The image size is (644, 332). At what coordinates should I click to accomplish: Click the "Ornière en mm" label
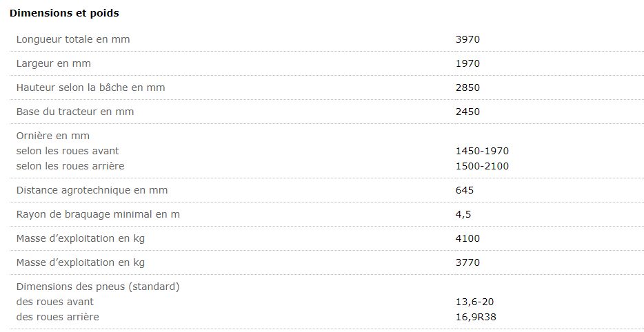[x=53, y=136]
